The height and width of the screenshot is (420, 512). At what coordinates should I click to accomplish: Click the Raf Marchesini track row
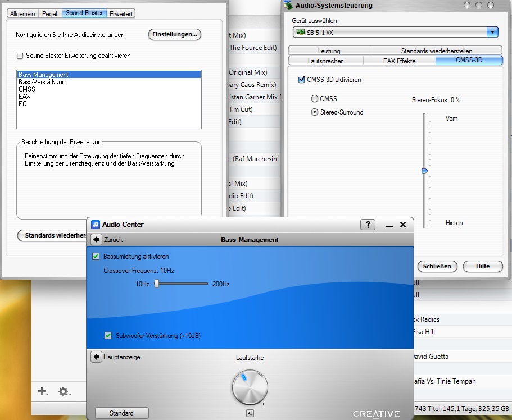[255, 158]
